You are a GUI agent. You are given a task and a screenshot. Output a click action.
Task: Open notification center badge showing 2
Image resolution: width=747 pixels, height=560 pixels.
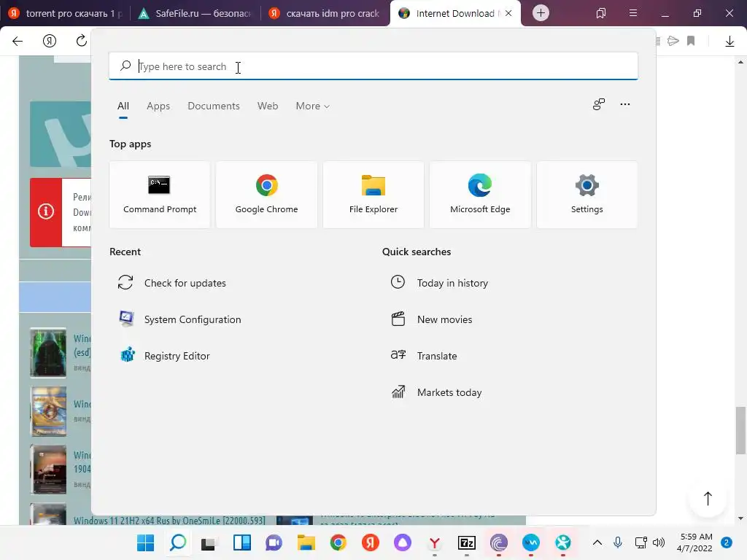(x=727, y=542)
